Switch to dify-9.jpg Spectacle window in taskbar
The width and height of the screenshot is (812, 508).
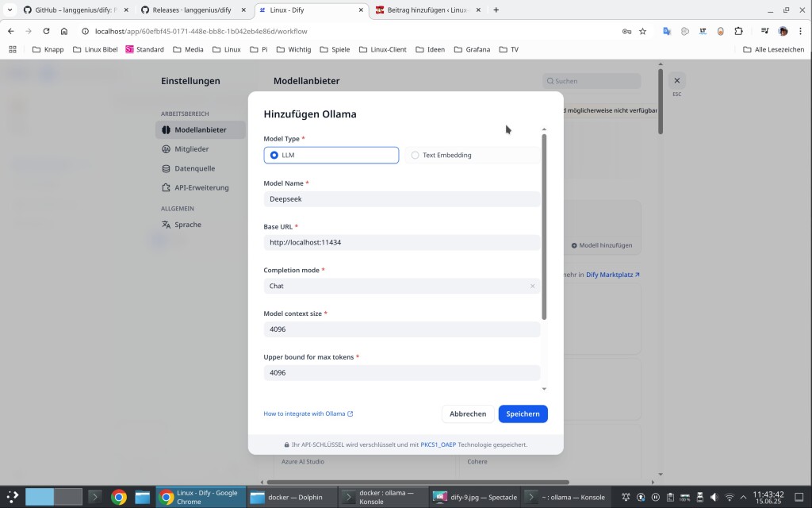pos(474,497)
